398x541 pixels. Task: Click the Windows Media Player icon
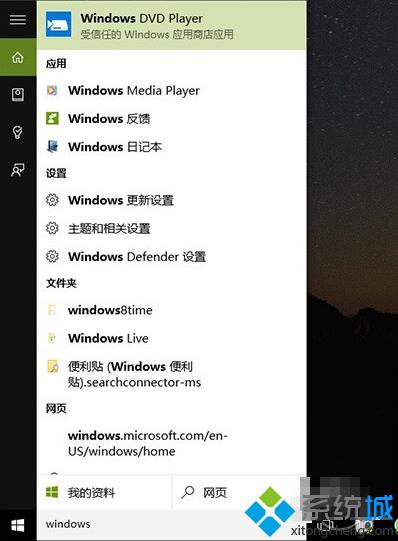pyautogui.click(x=52, y=90)
